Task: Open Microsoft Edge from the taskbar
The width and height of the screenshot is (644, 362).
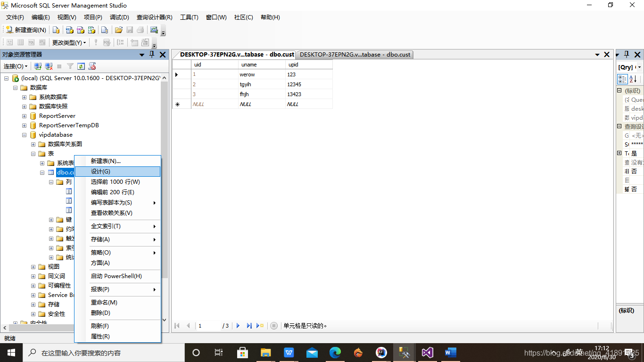Action: click(x=335, y=353)
